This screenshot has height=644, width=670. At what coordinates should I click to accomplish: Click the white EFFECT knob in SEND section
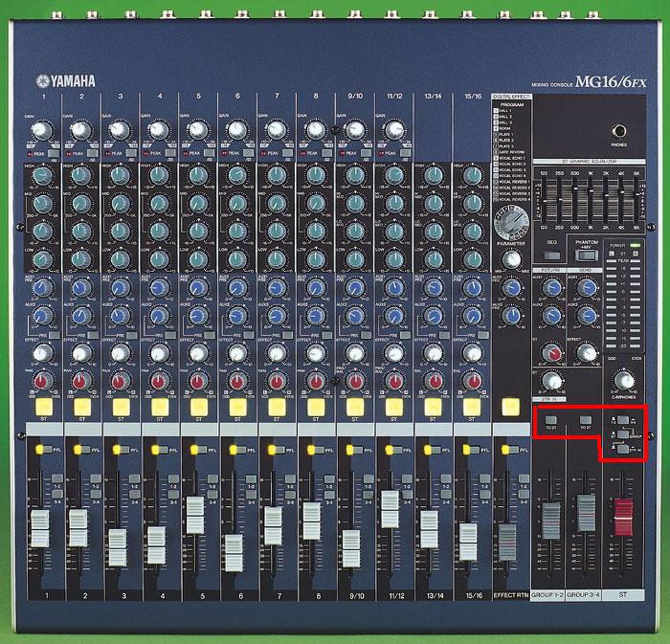tap(587, 353)
